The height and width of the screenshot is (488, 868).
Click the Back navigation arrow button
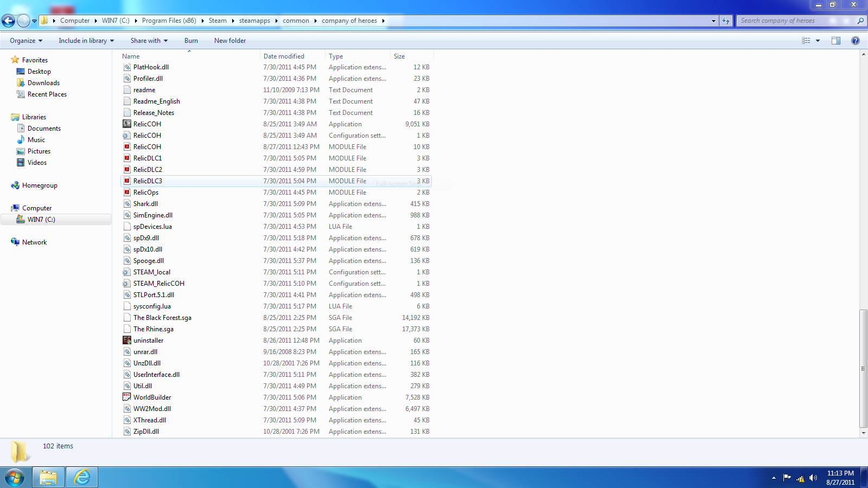[8, 21]
